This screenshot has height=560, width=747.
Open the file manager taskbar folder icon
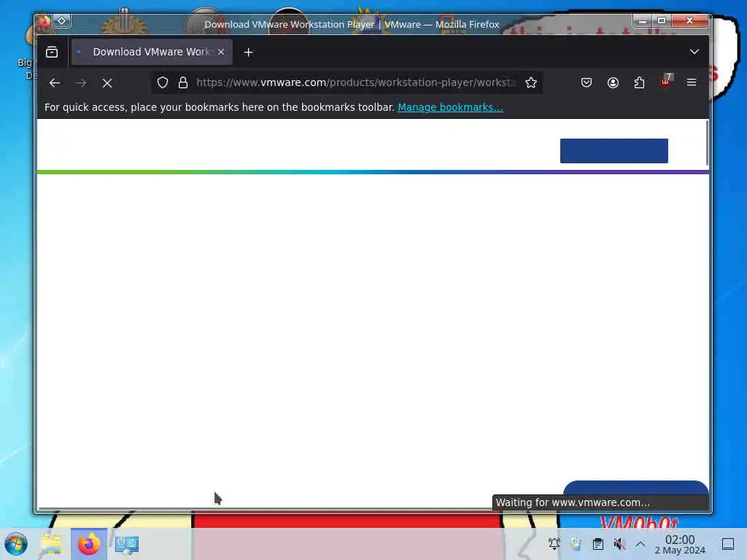tap(51, 544)
